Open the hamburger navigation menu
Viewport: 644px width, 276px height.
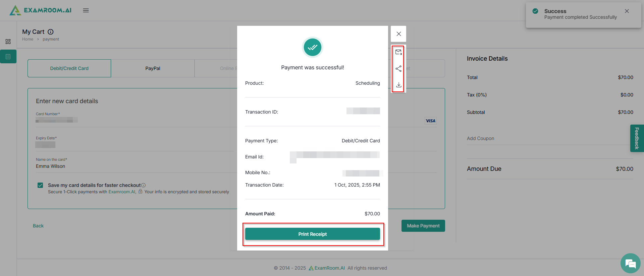(x=86, y=10)
